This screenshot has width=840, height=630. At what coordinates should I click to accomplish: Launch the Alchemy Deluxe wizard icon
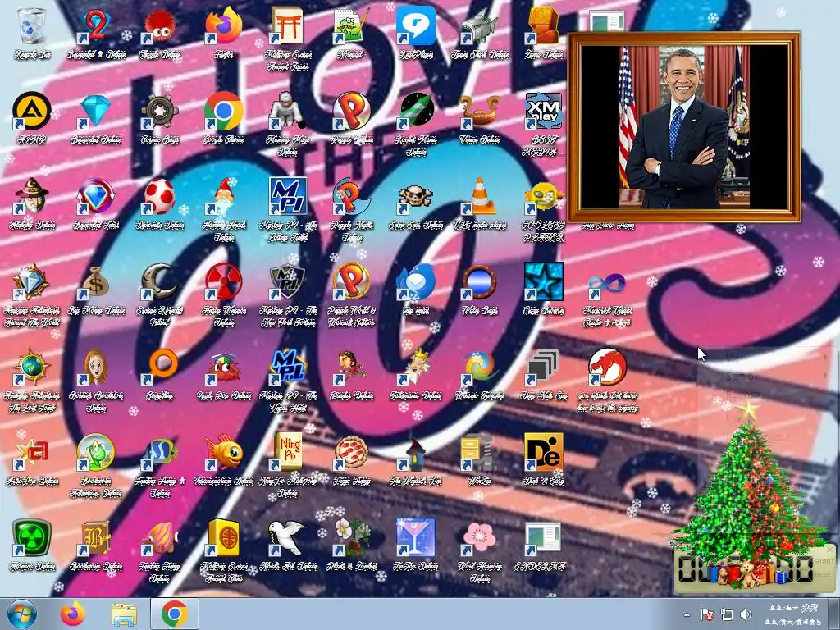coord(32,197)
